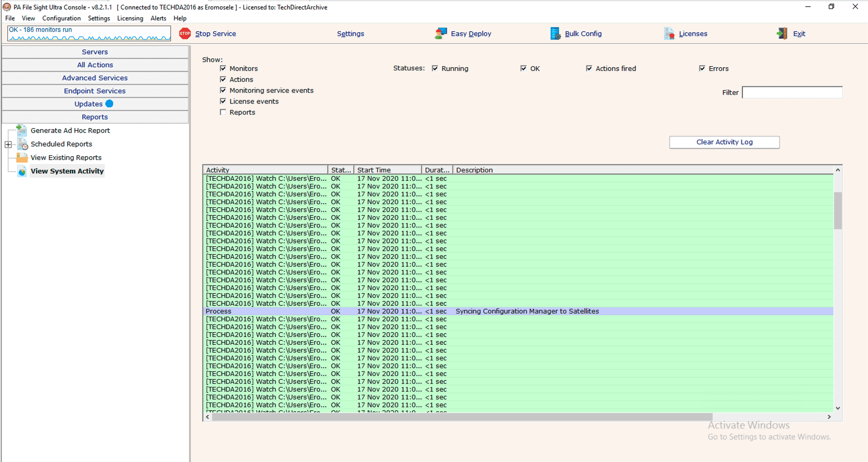Open the Advanced Services section

tap(95, 78)
